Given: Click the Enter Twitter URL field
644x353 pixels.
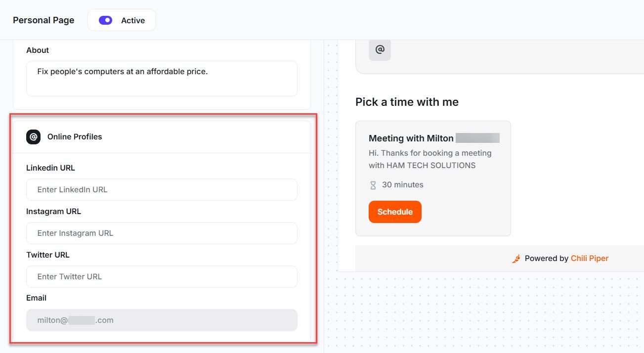Looking at the screenshot, I should click(162, 276).
